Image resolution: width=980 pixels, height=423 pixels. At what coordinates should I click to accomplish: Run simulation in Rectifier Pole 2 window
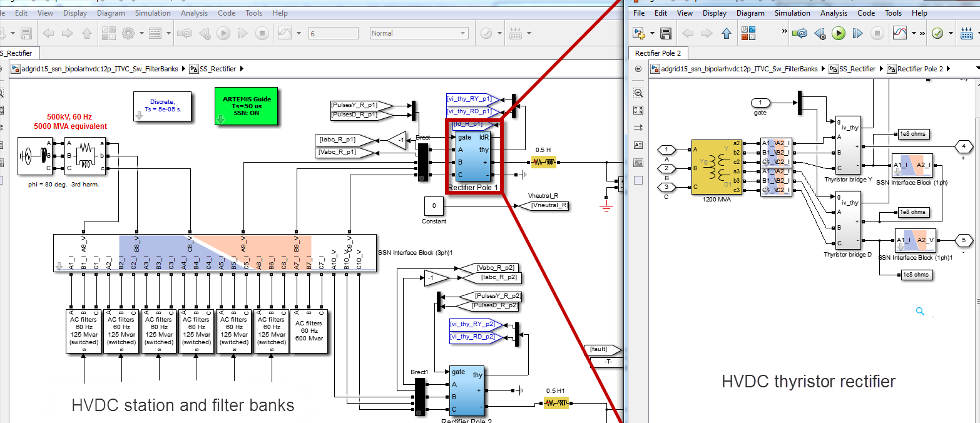839,33
